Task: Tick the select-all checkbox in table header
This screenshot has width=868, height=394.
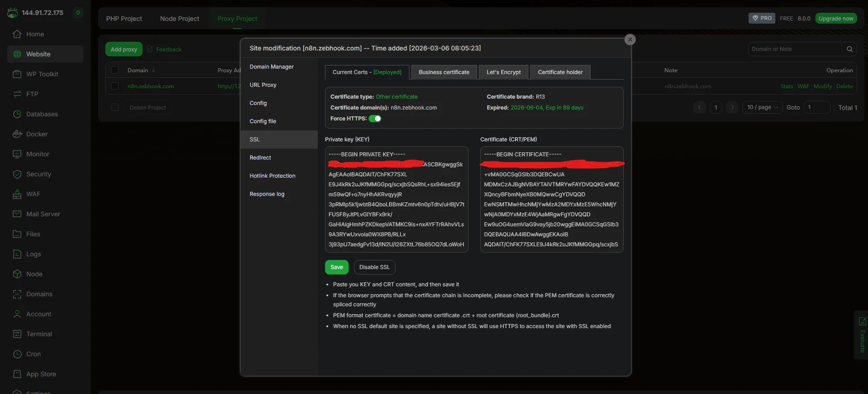Action: 115,70
